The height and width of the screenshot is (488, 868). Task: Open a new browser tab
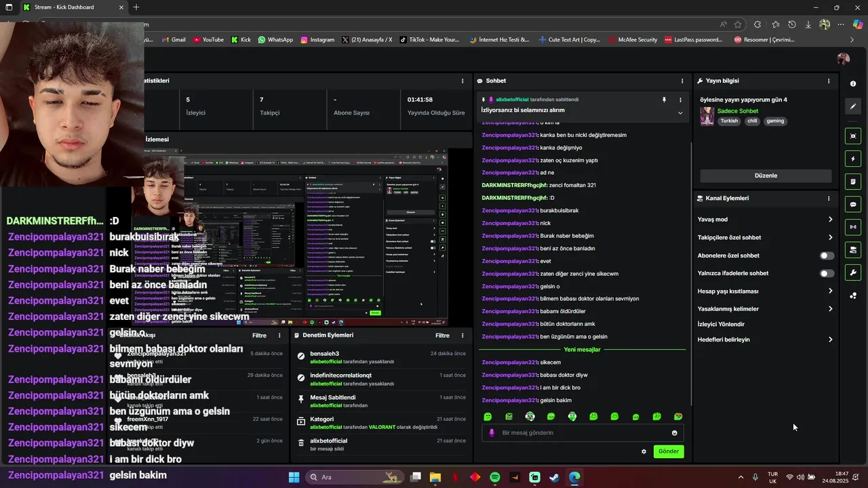136,7
